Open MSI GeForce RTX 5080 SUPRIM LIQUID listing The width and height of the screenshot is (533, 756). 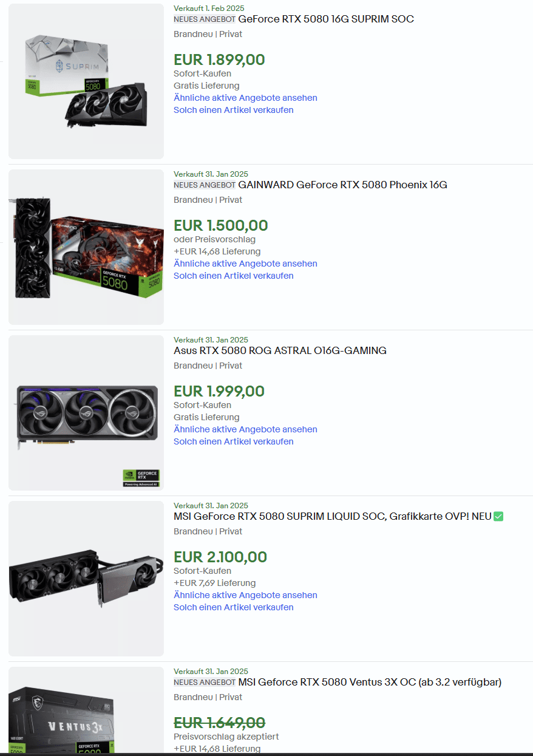tap(333, 516)
